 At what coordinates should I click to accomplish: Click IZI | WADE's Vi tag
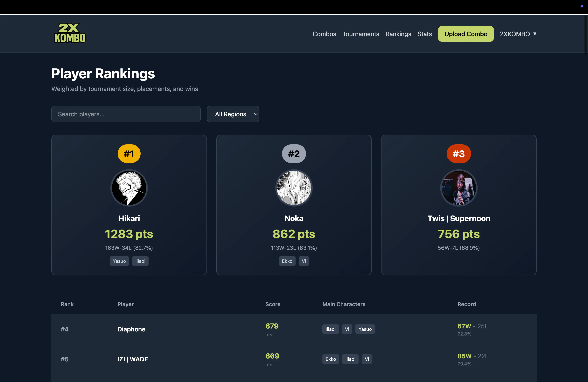(x=367, y=359)
